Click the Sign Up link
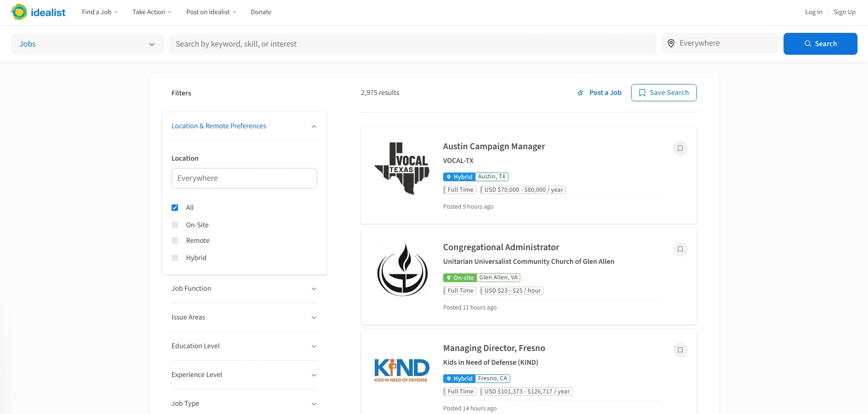 point(844,12)
